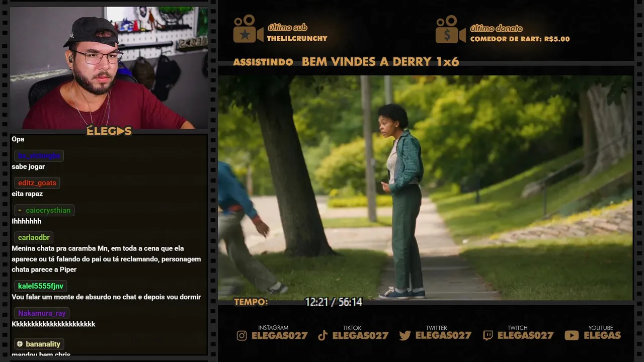Click the ELEGAS logo under the webcam
Viewport: 644px width, 362px height.
[x=109, y=131]
